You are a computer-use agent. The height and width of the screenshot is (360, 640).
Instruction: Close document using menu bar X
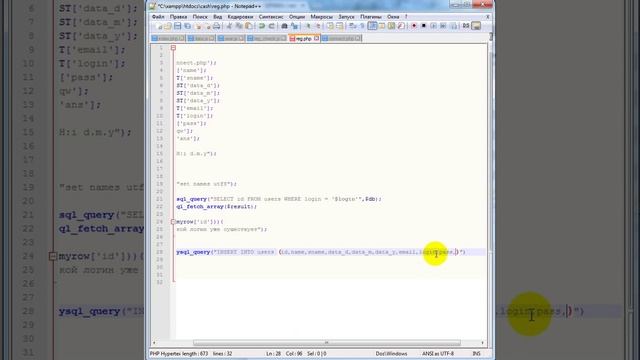(487, 17)
